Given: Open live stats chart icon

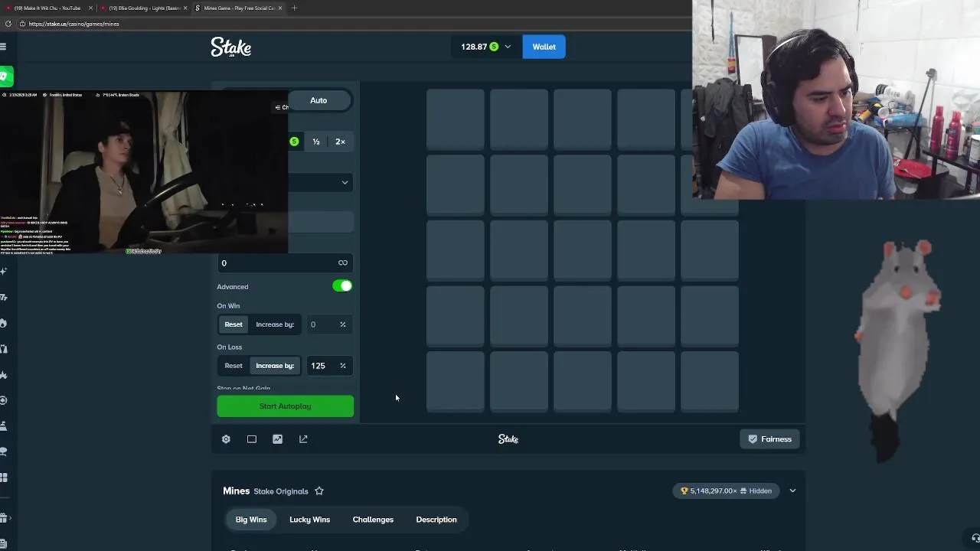Looking at the screenshot, I should click(277, 439).
